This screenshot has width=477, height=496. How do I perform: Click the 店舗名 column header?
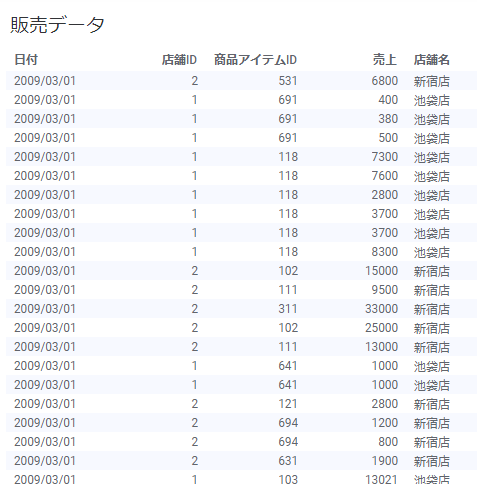click(432, 60)
